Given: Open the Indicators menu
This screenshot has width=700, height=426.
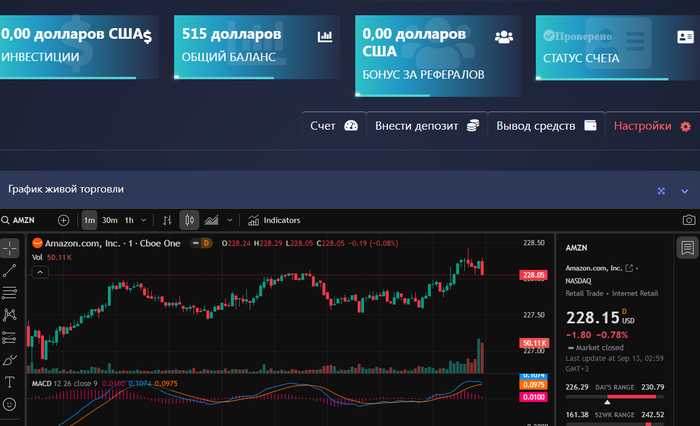Looking at the screenshot, I should pyautogui.click(x=274, y=220).
